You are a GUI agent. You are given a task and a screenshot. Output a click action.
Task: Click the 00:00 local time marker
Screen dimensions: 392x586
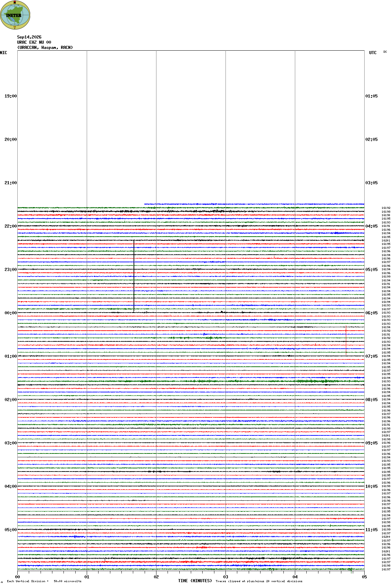tap(10, 313)
